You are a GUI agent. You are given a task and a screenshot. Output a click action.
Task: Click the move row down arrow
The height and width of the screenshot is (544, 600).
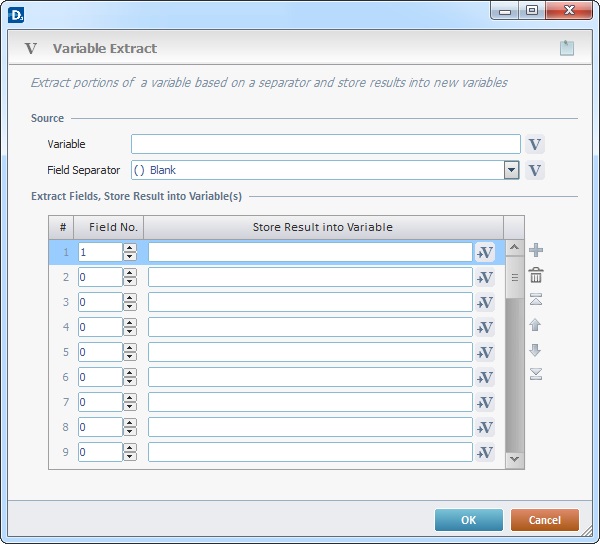pyautogui.click(x=535, y=350)
